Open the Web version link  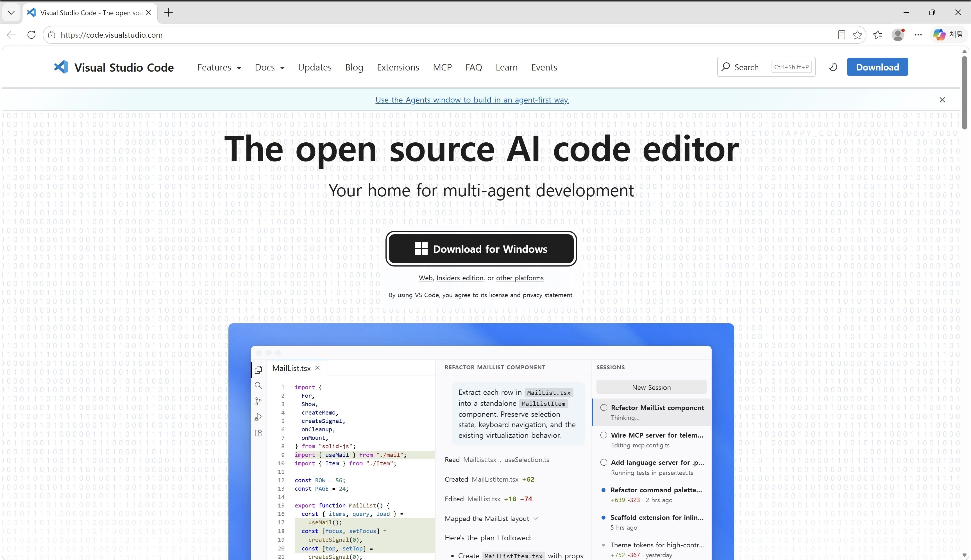click(425, 278)
